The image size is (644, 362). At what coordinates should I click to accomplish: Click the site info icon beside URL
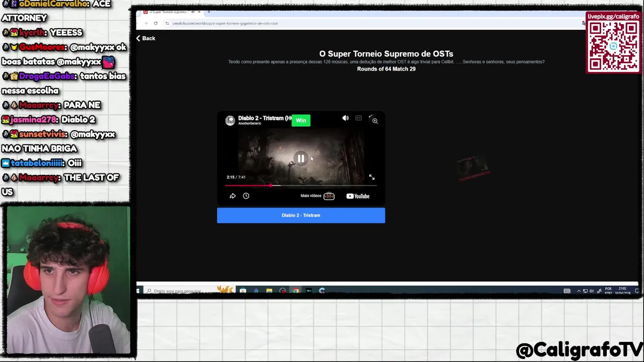click(167, 23)
